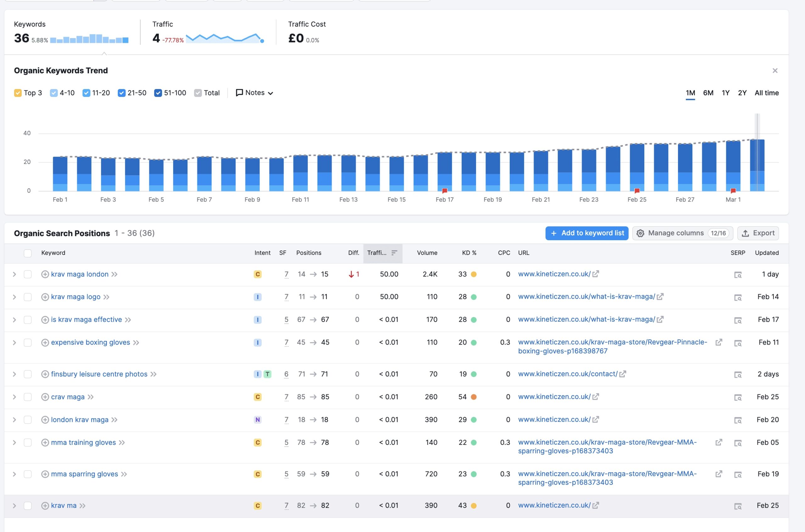Add is krav maga effective via plus icon
805x532 pixels.
pyautogui.click(x=45, y=319)
